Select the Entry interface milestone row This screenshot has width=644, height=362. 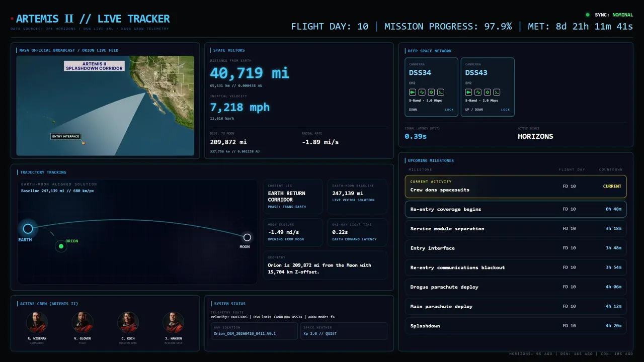click(x=516, y=248)
